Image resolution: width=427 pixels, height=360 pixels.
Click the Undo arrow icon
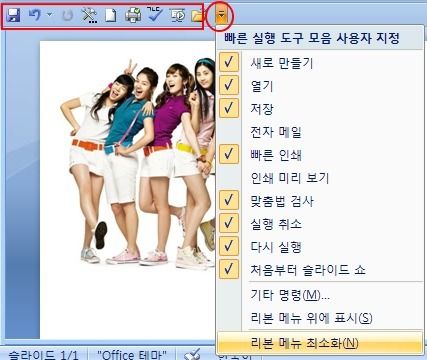pyautogui.click(x=35, y=15)
